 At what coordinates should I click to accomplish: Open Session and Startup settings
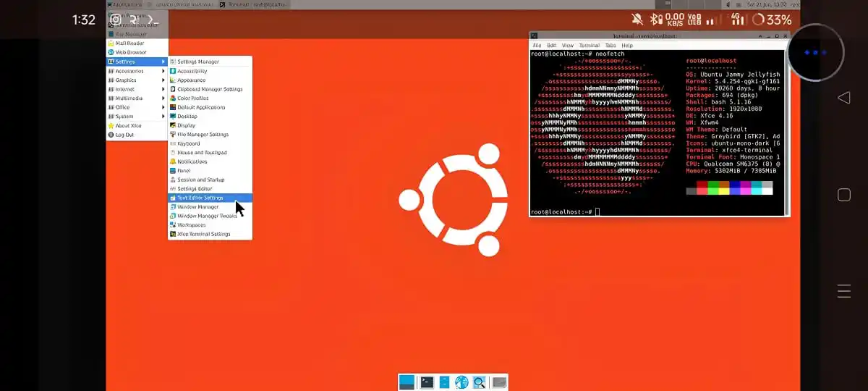(210, 180)
